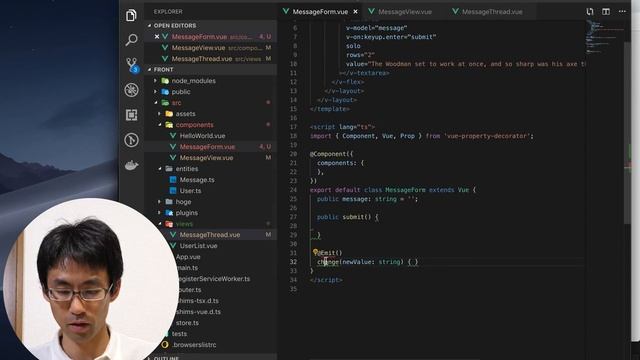
Task: Close the MessageForm.vue editor tab
Action: coord(356,12)
